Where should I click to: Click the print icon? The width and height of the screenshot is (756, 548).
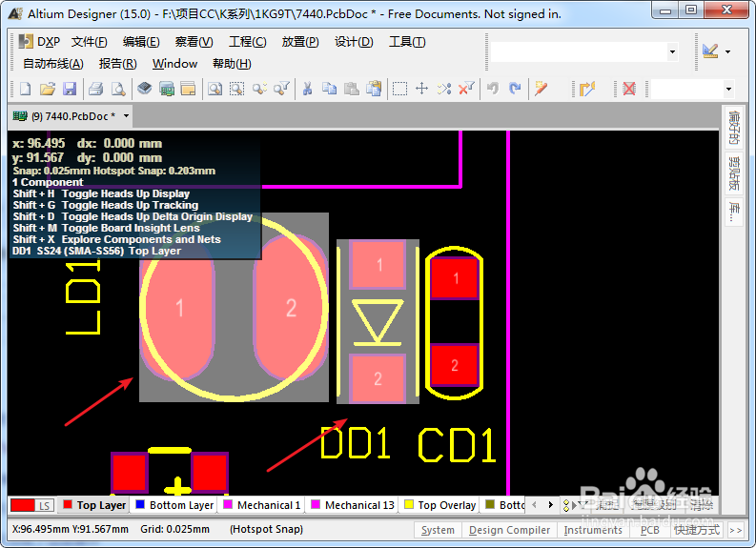pyautogui.click(x=96, y=89)
